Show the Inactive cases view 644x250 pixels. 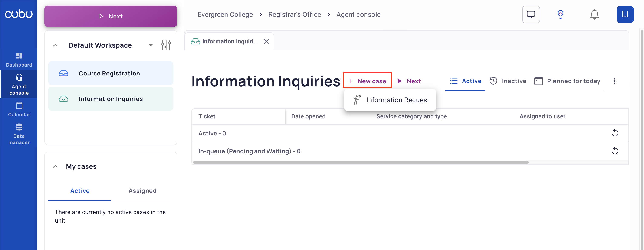click(x=507, y=81)
